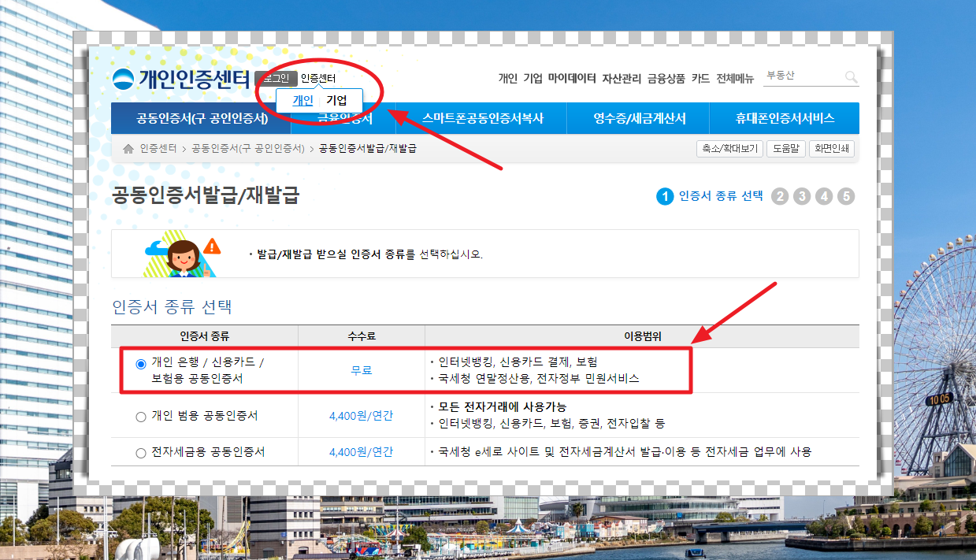Open the 인증센터 dropdown link
This screenshot has height=560, width=976.
point(318,79)
